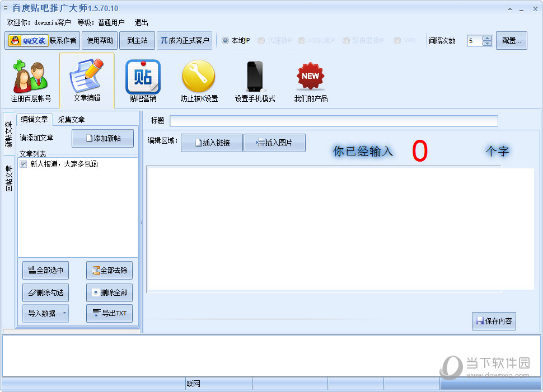Select the 新帖文章 vertical tab
543x392 pixels.
click(8, 134)
